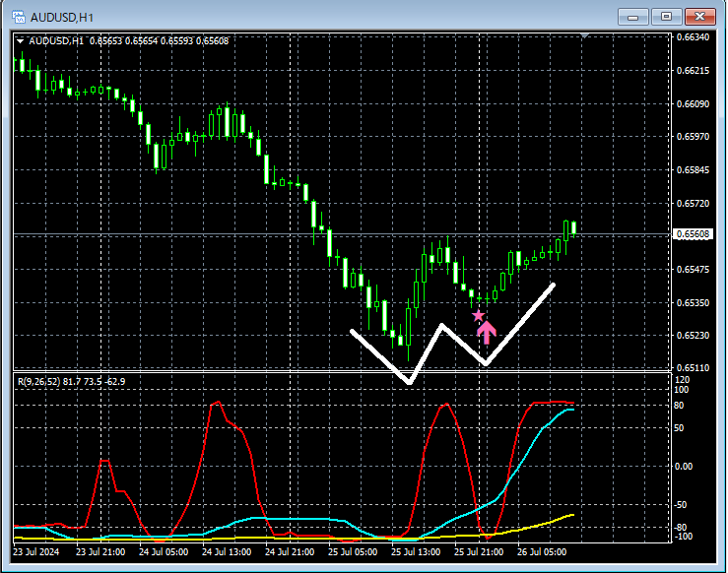Minimize the AUDUSD,H1 chart window

tap(632, 17)
